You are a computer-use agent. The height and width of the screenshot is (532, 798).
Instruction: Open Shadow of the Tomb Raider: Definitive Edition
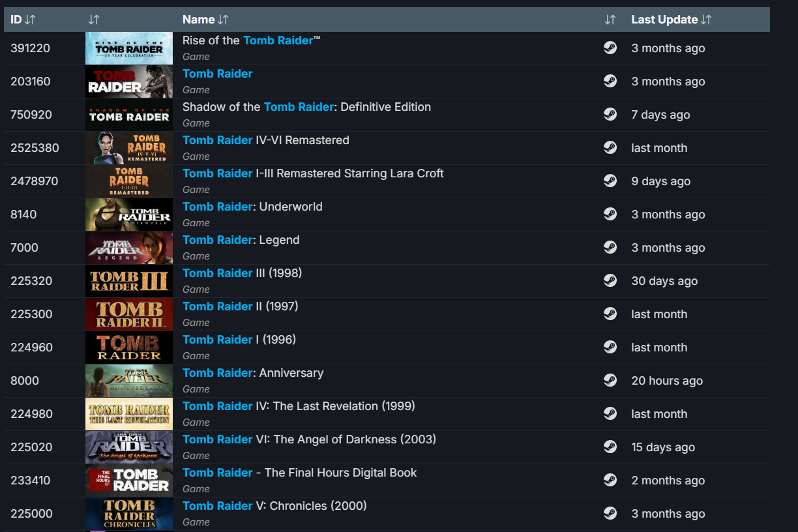tap(306, 107)
